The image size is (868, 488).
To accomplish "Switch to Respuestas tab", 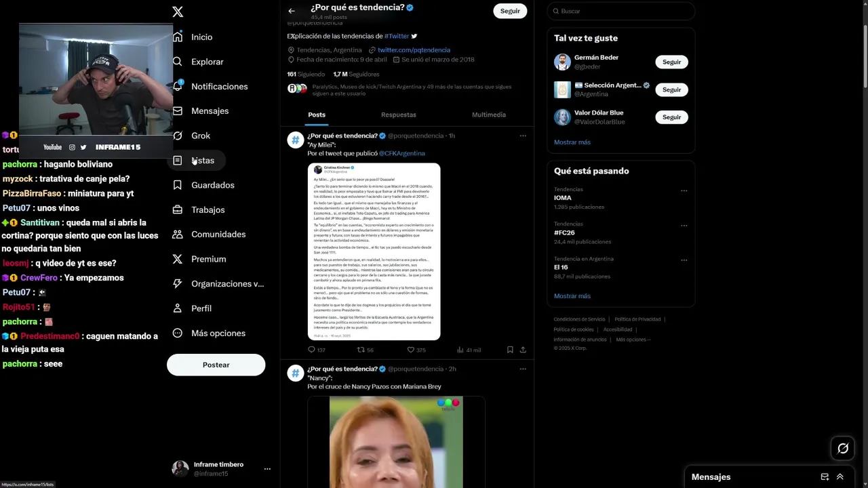I will click(399, 115).
